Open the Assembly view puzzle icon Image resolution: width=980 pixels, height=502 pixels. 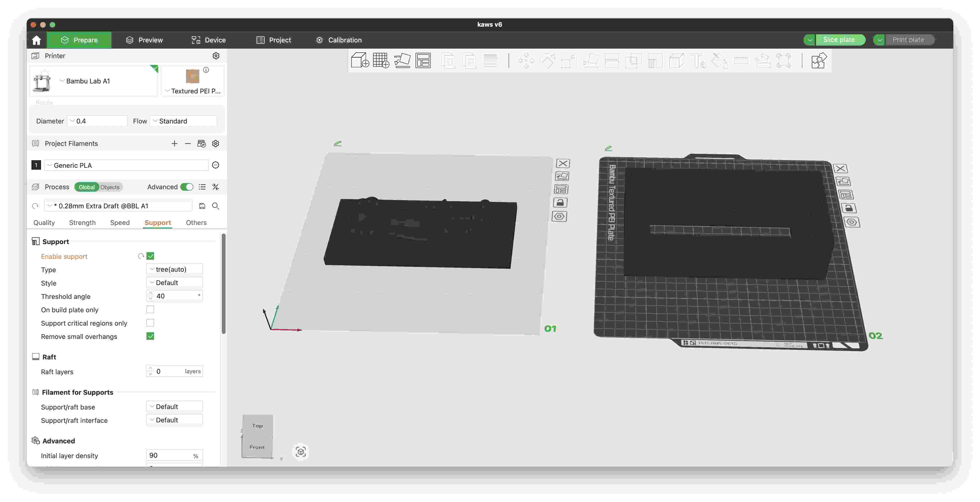[819, 61]
